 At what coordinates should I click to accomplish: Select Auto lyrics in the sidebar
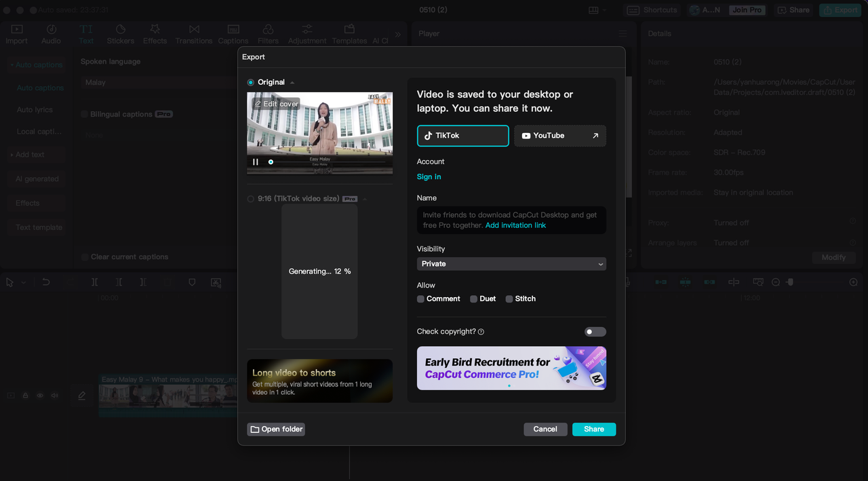click(35, 110)
